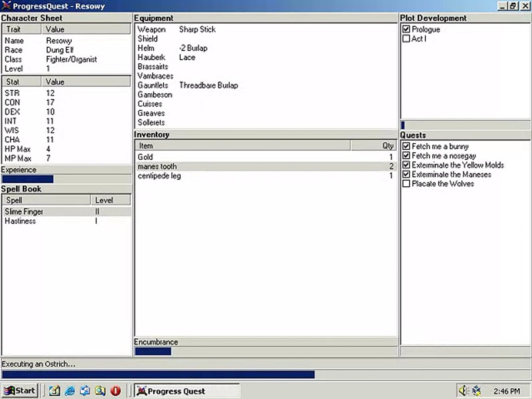Viewport: 532px width, 399px height.
Task: Close the ProgressQuest window
Action: click(x=525, y=6)
